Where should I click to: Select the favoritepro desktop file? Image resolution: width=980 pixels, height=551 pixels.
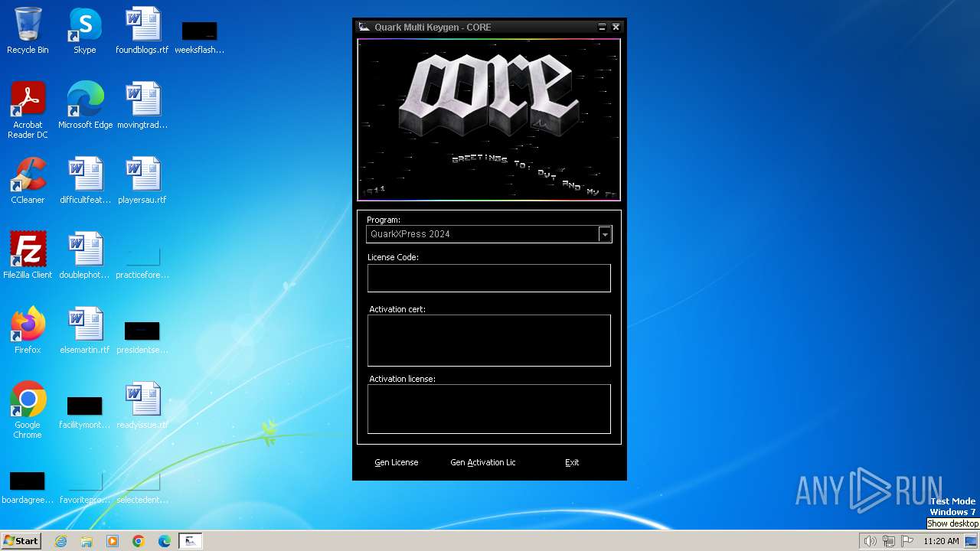[x=85, y=487]
